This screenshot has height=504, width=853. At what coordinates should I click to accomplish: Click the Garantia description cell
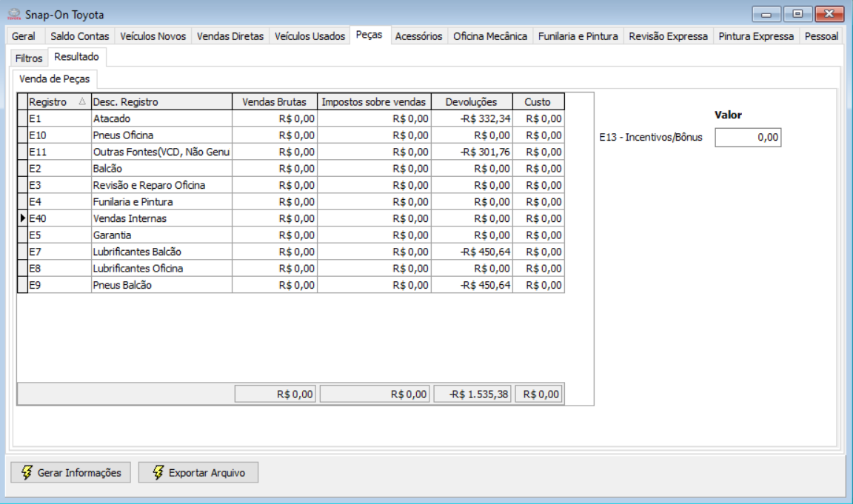tap(161, 235)
